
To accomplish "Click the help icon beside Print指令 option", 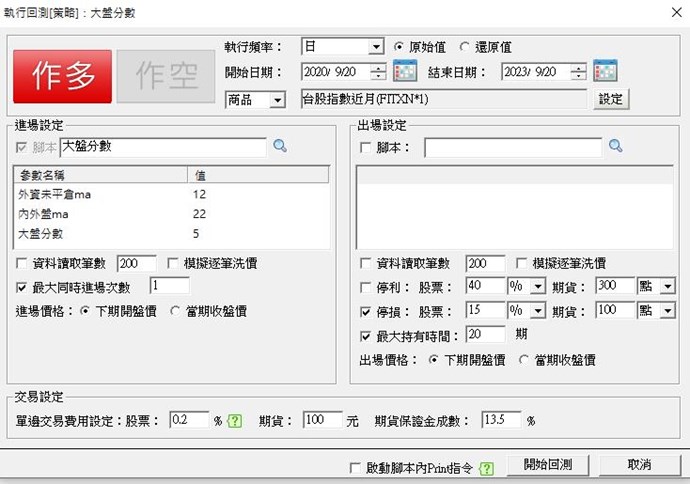I will (x=486, y=467).
